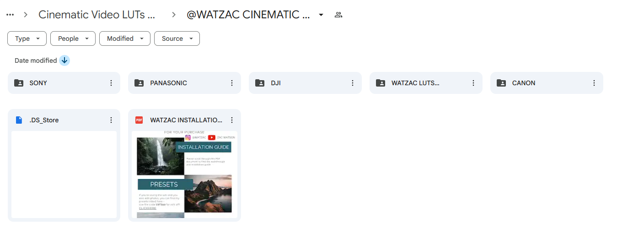Open the @WATZAC CINEMATIC folder title

coord(248,15)
